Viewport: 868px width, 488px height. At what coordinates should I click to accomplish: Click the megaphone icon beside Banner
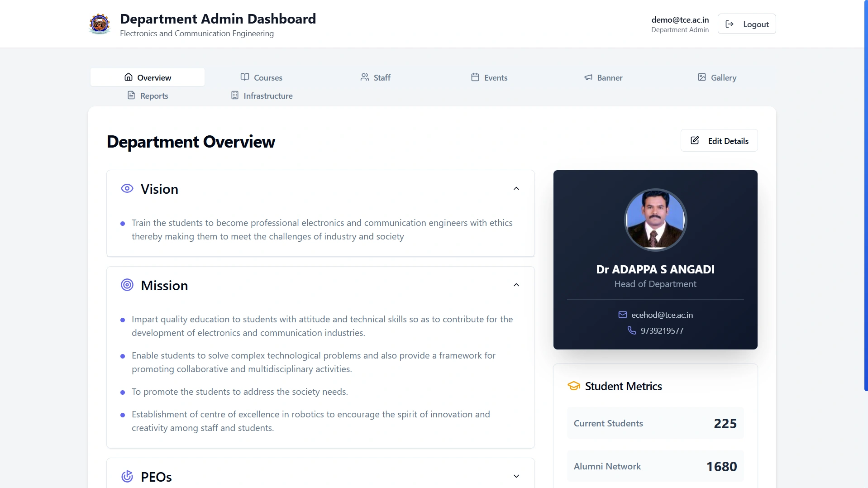click(x=588, y=77)
